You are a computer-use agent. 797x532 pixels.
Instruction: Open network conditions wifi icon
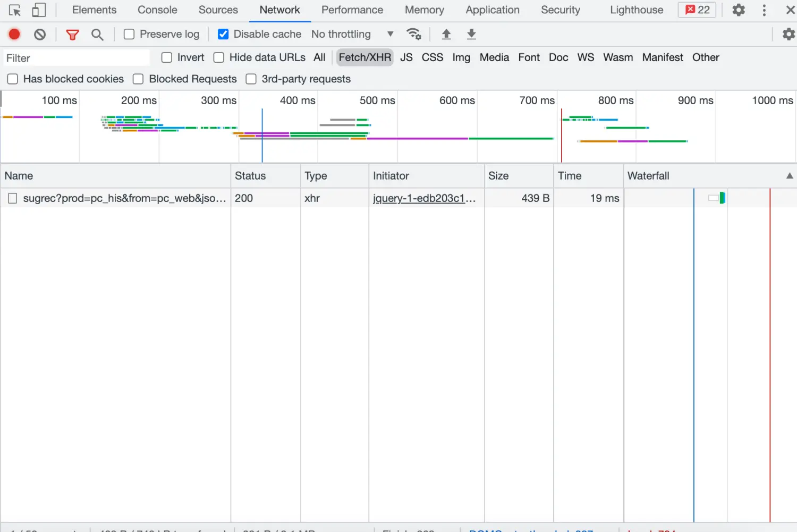414,34
